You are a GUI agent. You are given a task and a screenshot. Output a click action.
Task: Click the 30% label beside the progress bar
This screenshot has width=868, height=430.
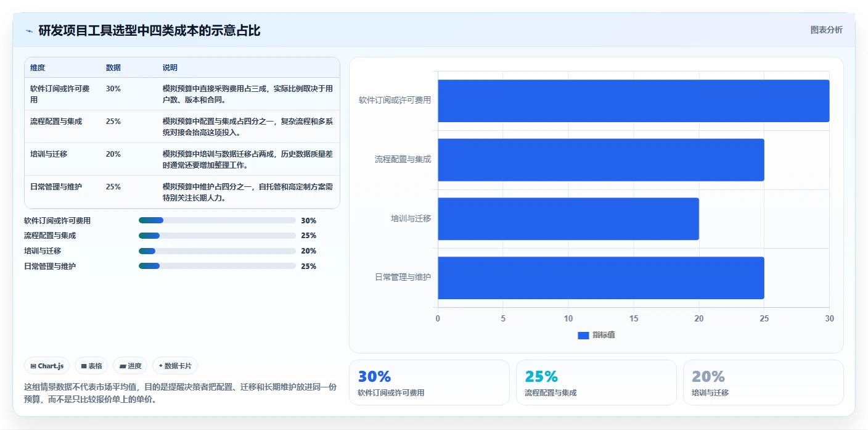[x=309, y=220]
